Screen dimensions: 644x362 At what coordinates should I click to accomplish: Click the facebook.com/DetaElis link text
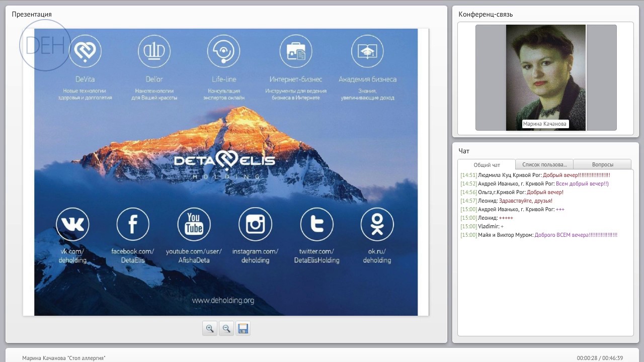pyautogui.click(x=133, y=255)
